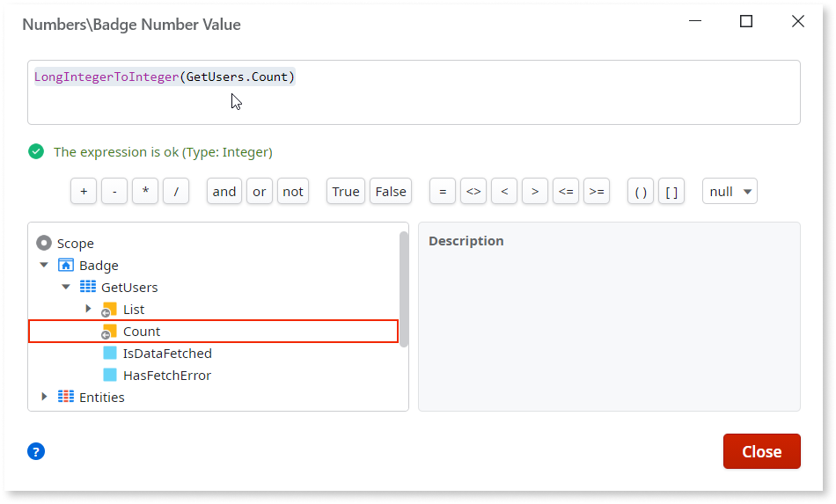Click the GetUsers aggregate grid icon
Viewport: 836px width, 504px height.
pyautogui.click(x=88, y=288)
